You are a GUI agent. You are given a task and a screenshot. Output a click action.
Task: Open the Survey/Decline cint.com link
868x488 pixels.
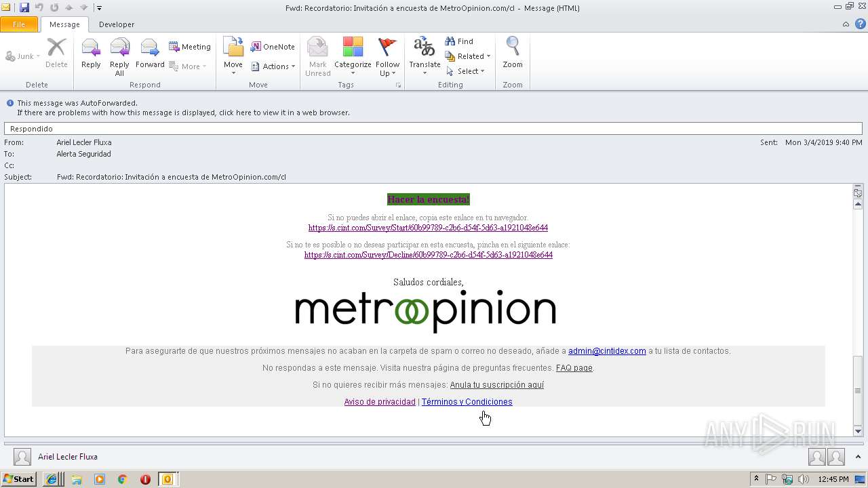[429, 255]
